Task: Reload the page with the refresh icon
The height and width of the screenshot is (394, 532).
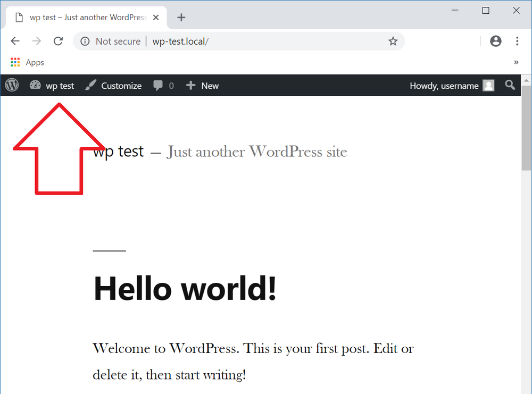Action: click(x=59, y=41)
